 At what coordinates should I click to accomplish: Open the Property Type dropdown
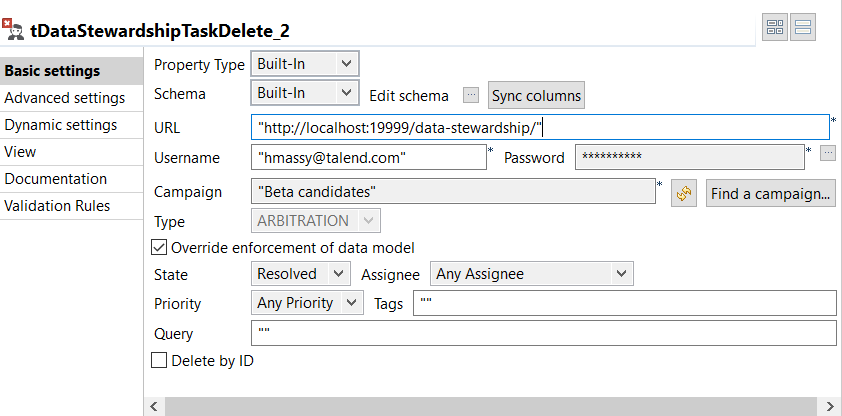pos(303,64)
